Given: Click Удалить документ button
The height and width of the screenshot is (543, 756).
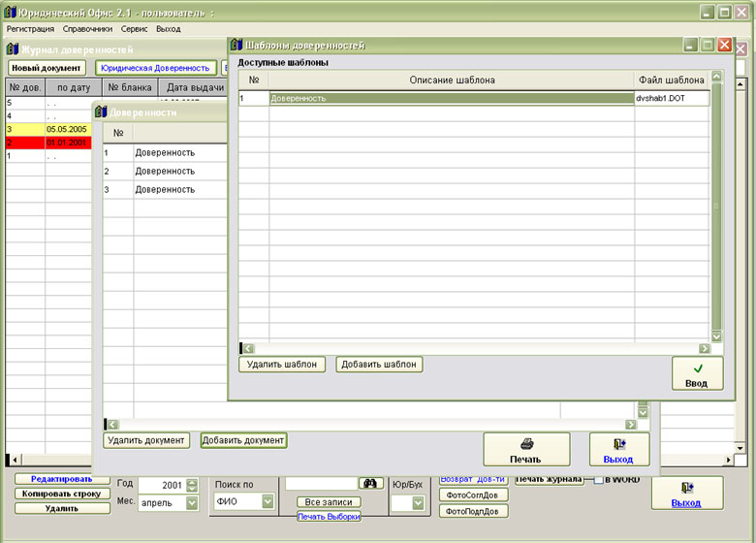Looking at the screenshot, I should (146, 440).
